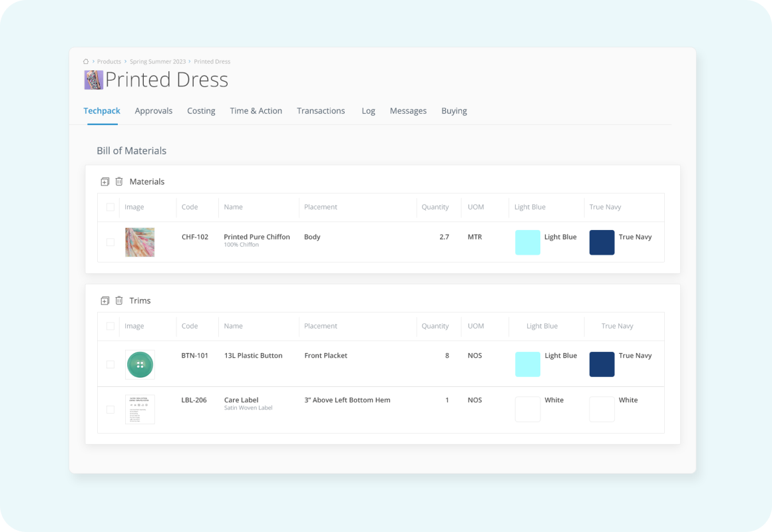Tick the LBL-206 Care Label checkbox

click(110, 410)
